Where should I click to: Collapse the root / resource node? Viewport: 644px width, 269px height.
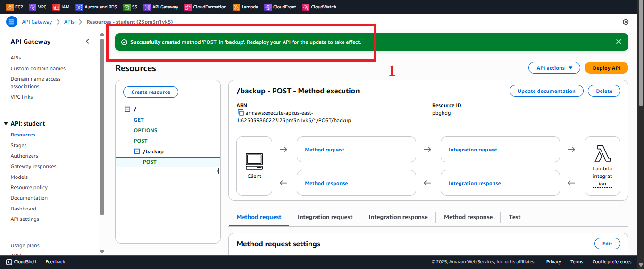127,109
